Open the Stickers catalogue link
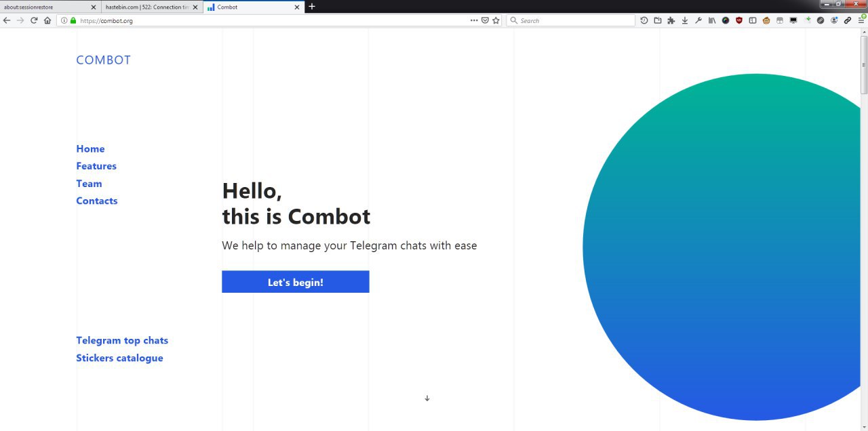The height and width of the screenshot is (431, 868). click(119, 358)
